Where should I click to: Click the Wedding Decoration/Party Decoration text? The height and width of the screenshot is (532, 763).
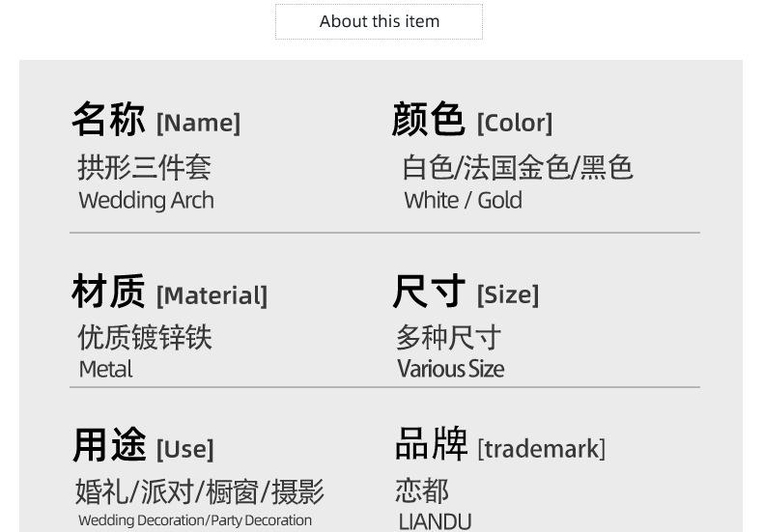[195, 520]
